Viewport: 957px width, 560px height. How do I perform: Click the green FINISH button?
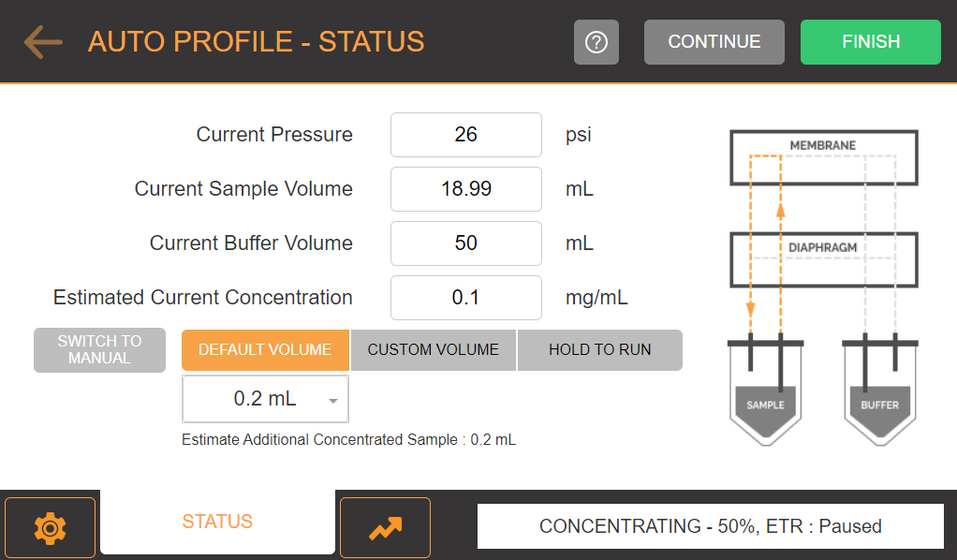pyautogui.click(x=871, y=42)
